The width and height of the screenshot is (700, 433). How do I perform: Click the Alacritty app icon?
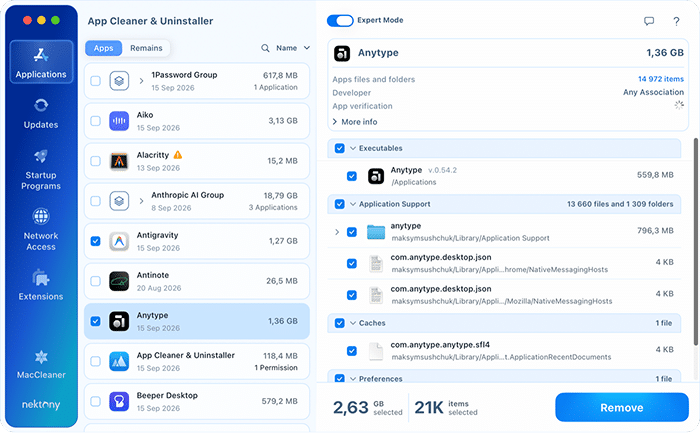coord(119,161)
